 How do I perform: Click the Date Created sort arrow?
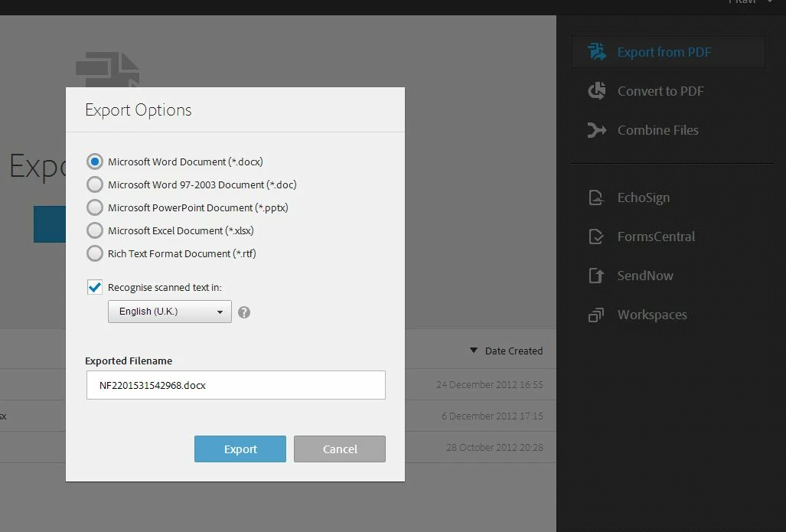point(474,351)
